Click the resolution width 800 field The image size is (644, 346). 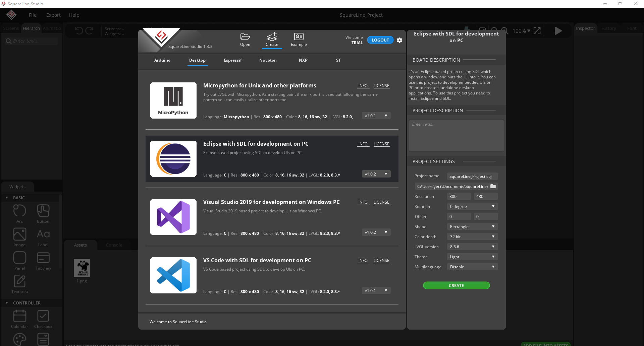tap(459, 197)
